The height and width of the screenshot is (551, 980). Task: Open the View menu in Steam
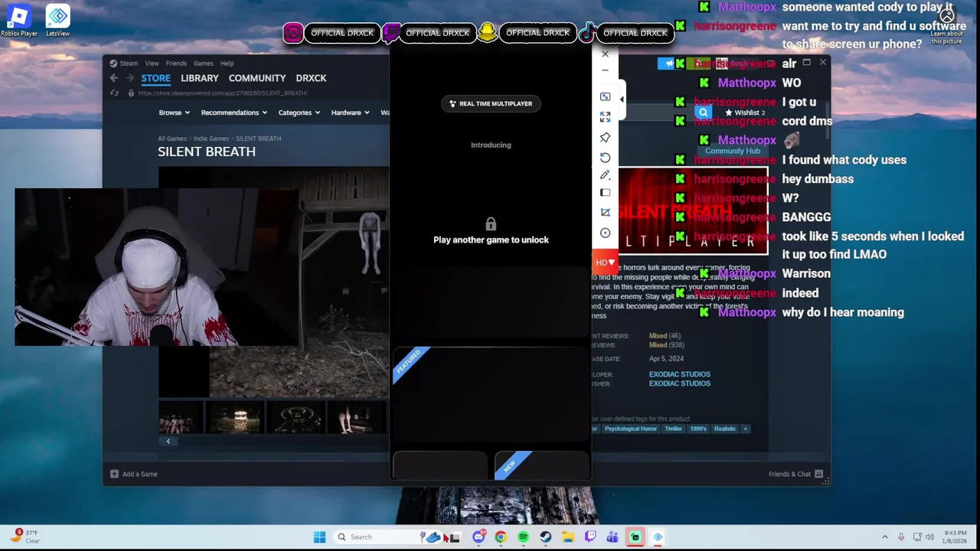(x=152, y=64)
